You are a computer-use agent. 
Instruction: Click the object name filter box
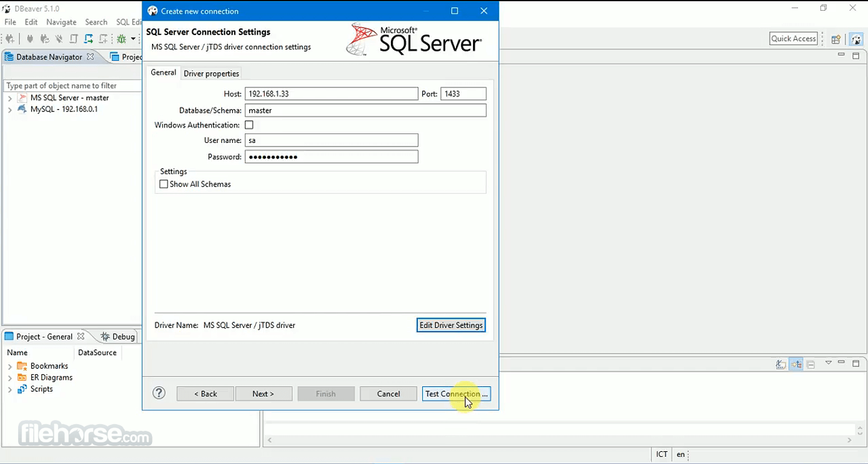72,86
